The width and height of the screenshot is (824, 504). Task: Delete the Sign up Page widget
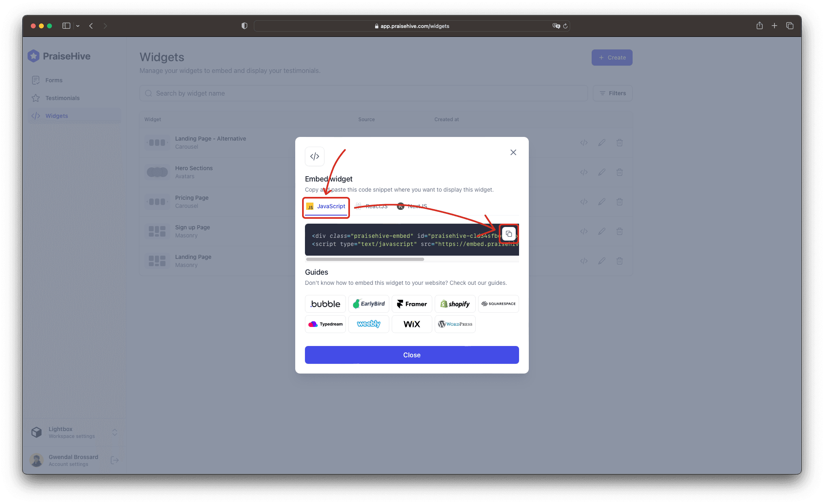(x=620, y=231)
